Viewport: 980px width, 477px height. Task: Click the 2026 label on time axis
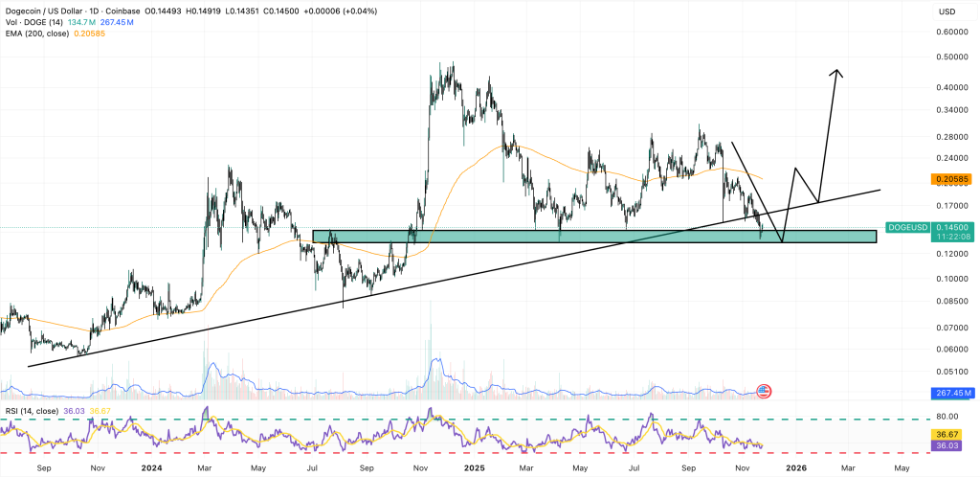coord(795,467)
